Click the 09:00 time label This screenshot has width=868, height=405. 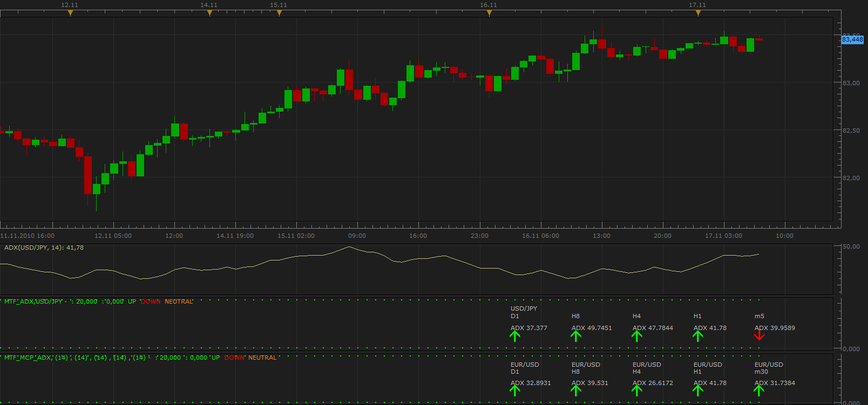pos(357,236)
